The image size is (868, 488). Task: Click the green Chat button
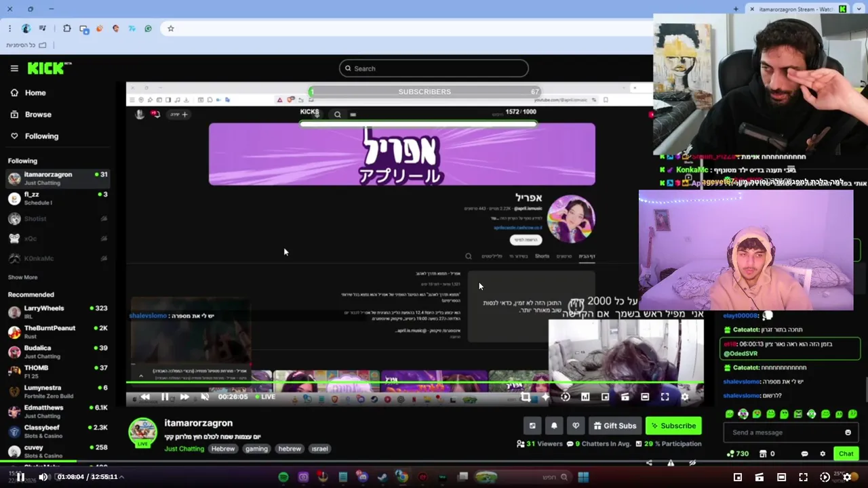coord(846,454)
